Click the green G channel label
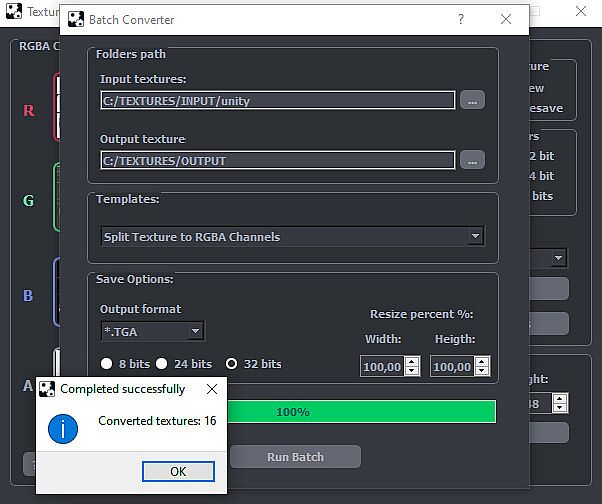Screen dimensions: 602x504 pos(28,200)
